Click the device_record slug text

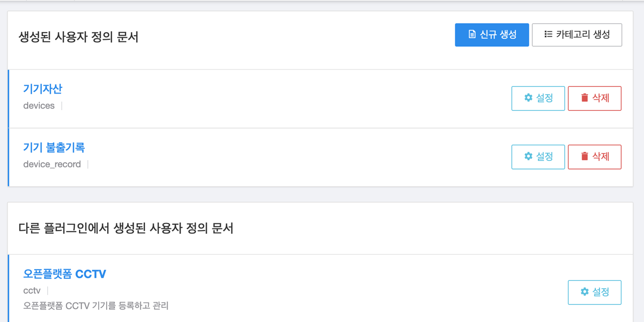coord(52,165)
